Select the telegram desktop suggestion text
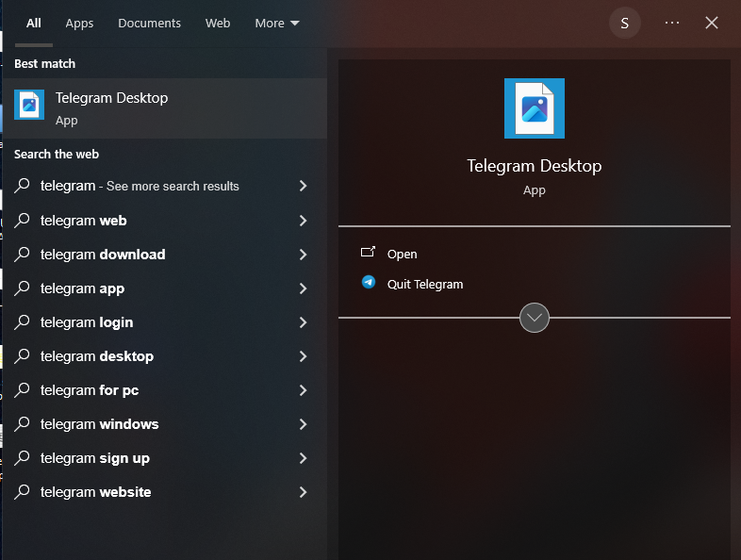741x560 pixels. (x=97, y=356)
